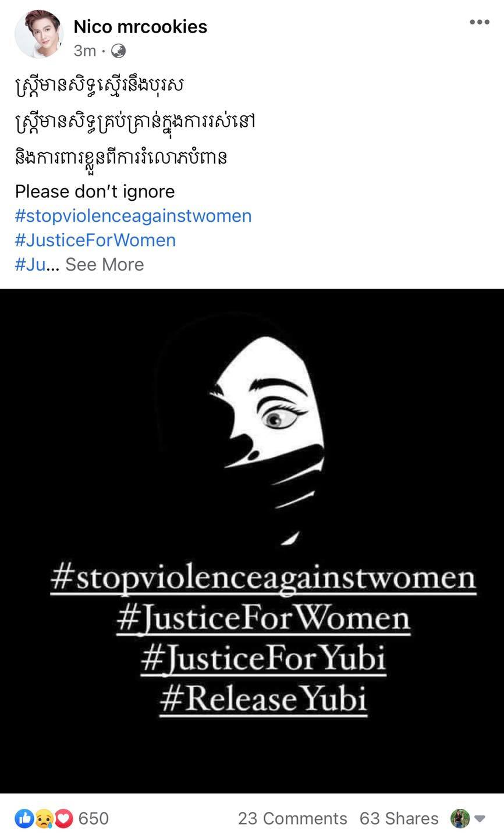504x838 pixels.
Task: Click the blue Like reaction icon
Action: (x=24, y=819)
